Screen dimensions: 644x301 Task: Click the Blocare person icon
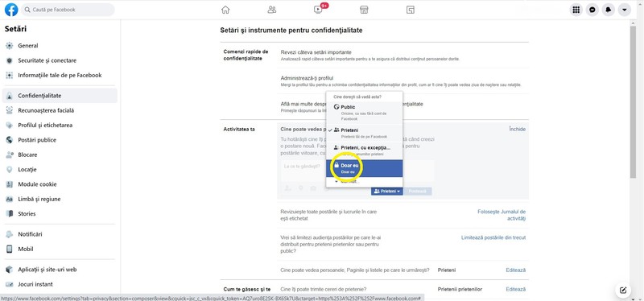(10, 155)
